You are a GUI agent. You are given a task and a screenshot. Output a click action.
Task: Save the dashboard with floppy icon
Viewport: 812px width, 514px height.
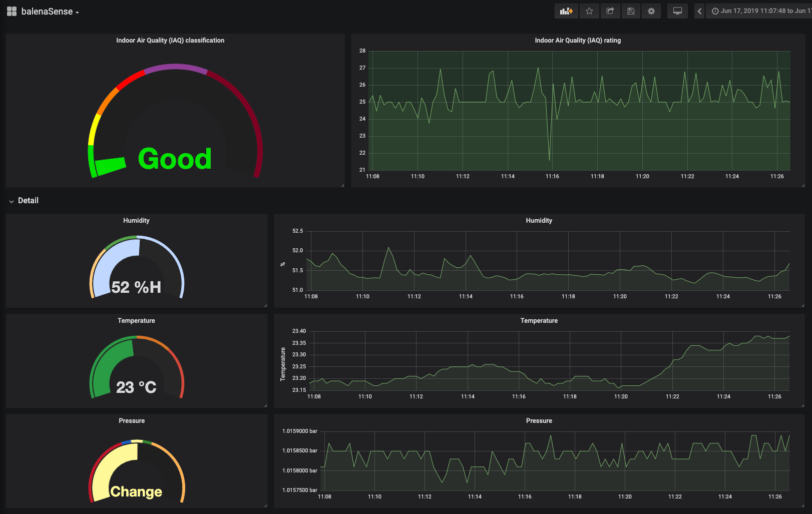point(631,11)
